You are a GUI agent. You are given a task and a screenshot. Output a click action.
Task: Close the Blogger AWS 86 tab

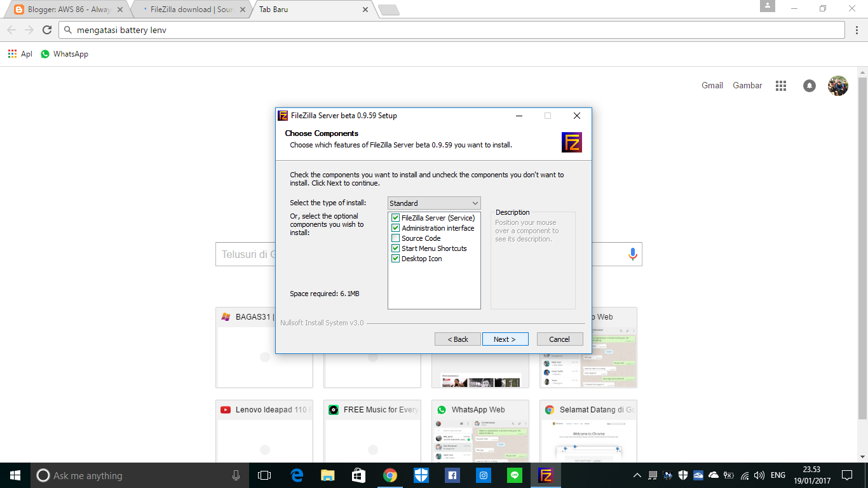point(121,10)
